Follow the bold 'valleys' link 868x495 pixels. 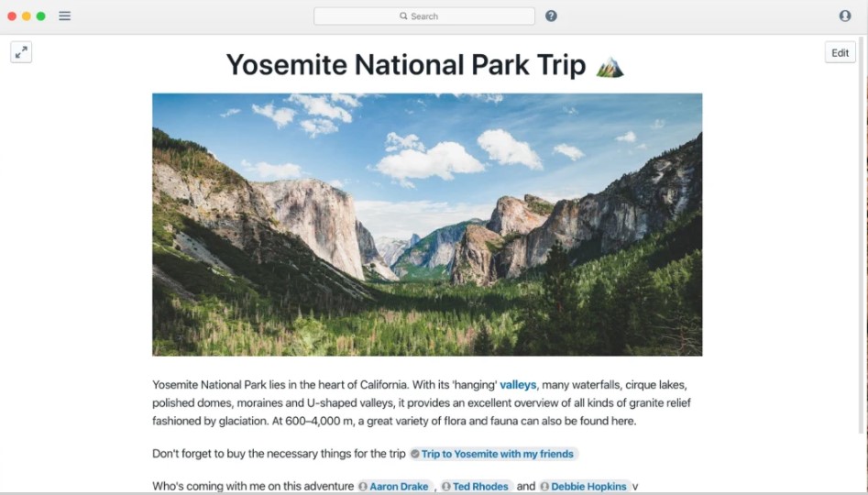(518, 385)
